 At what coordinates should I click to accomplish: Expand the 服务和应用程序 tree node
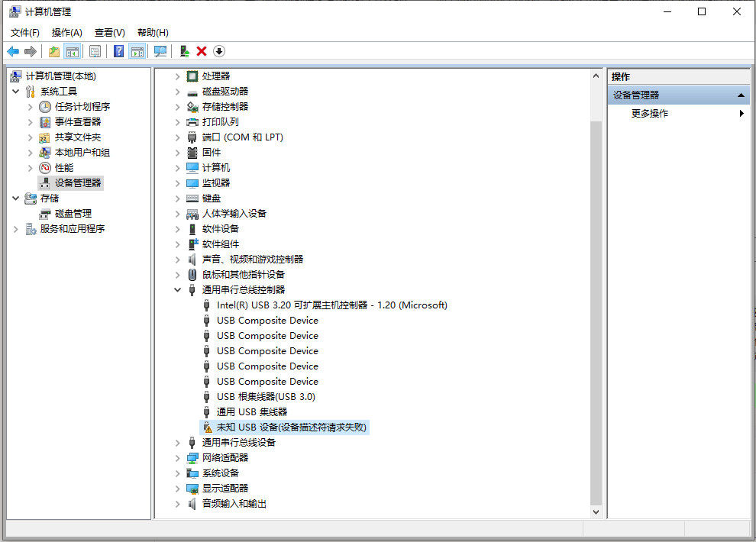point(16,229)
